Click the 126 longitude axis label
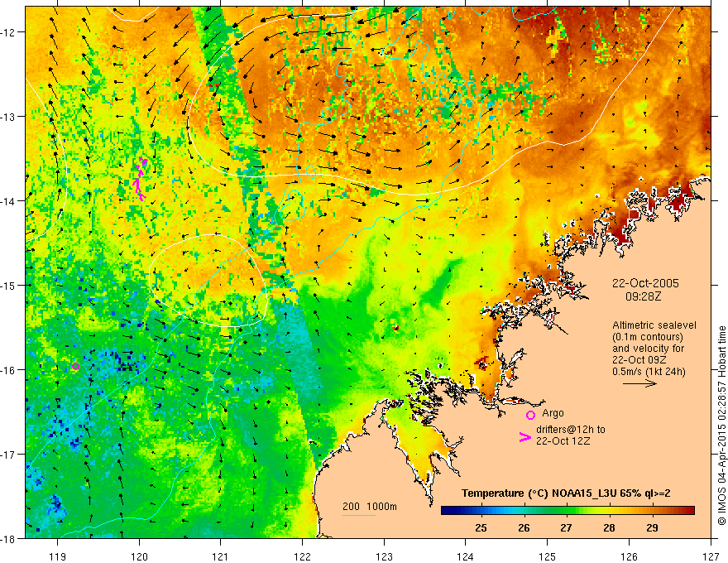 coord(629,556)
